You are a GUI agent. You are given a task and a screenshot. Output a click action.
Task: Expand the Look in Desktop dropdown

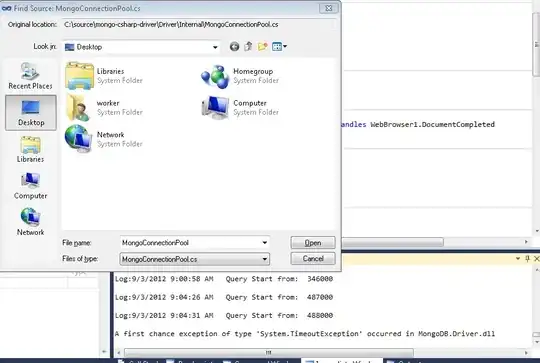point(215,47)
